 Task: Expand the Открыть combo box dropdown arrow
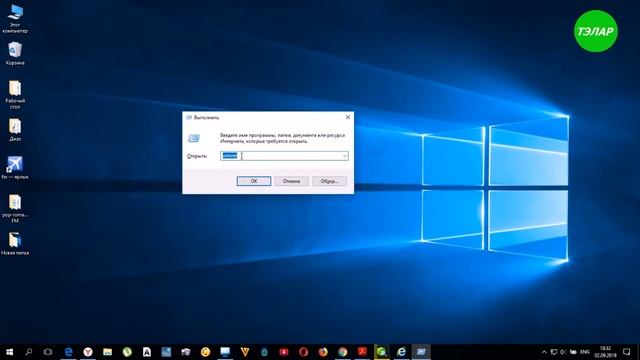click(344, 156)
